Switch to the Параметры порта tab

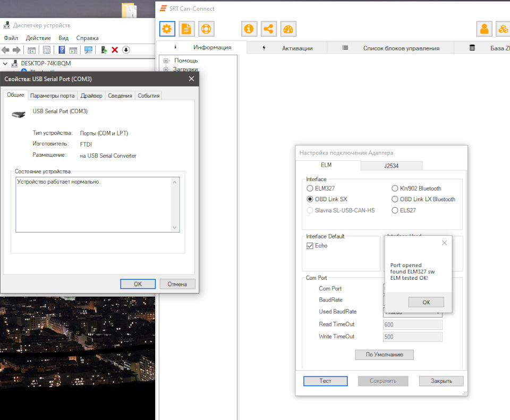[53, 96]
